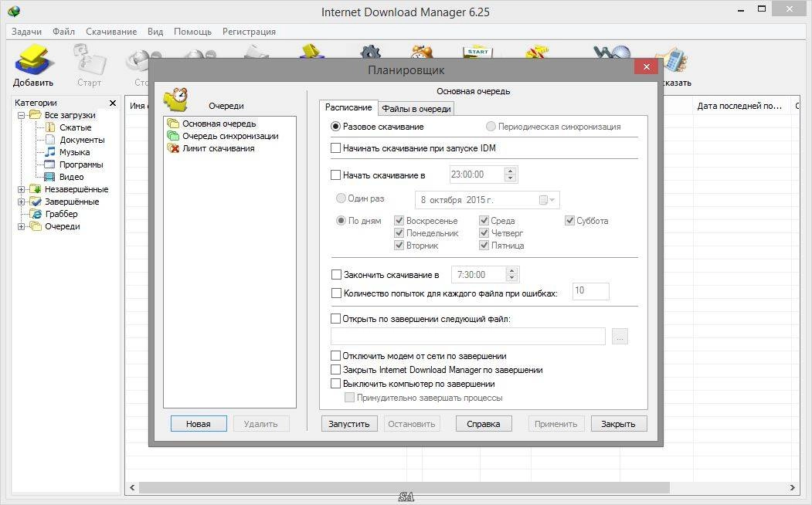Expand the Очереди tree node
This screenshot has width=812, height=505.
[x=21, y=226]
